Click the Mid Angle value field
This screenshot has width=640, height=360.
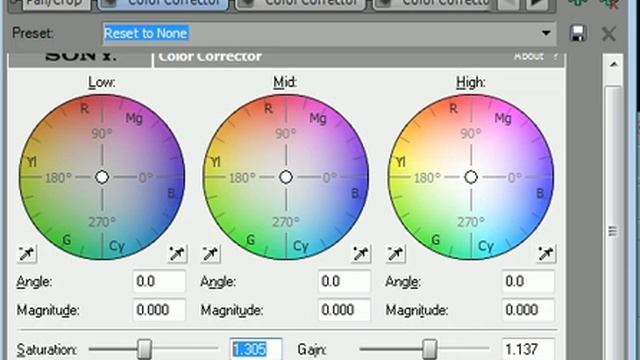point(344,281)
